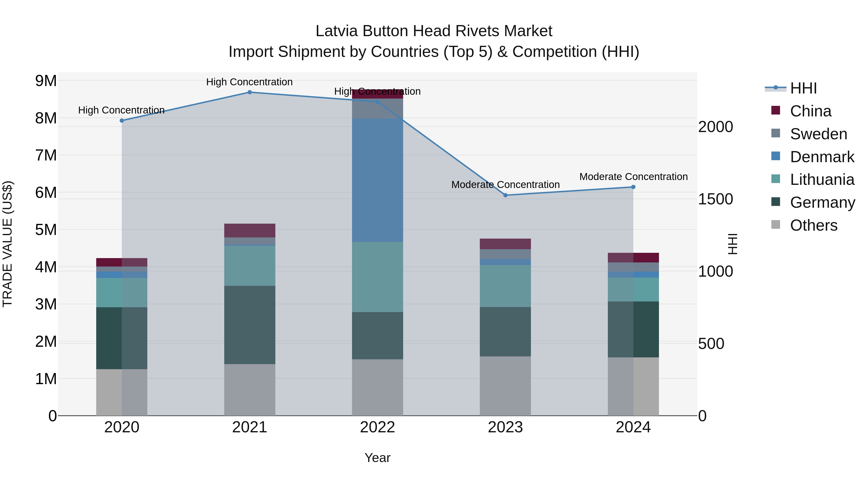Click 'High Concentration' label above 2021
The image size is (868, 488).
[249, 82]
